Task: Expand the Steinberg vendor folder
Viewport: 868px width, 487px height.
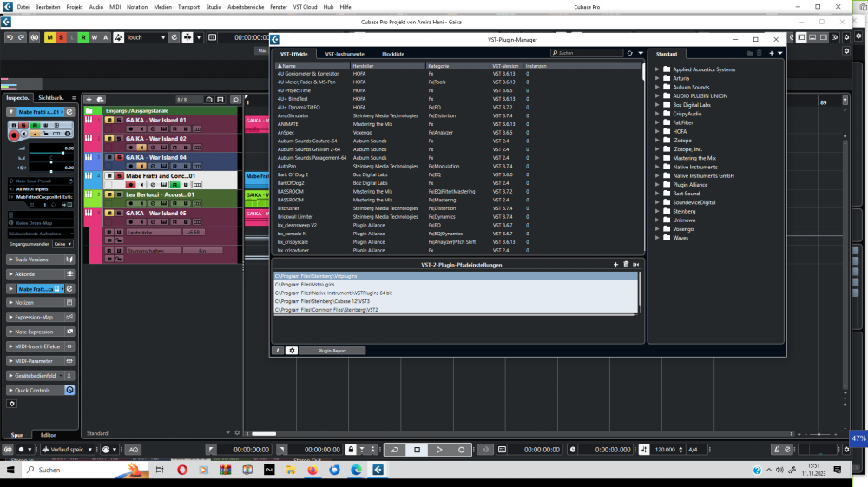Action: pos(658,212)
